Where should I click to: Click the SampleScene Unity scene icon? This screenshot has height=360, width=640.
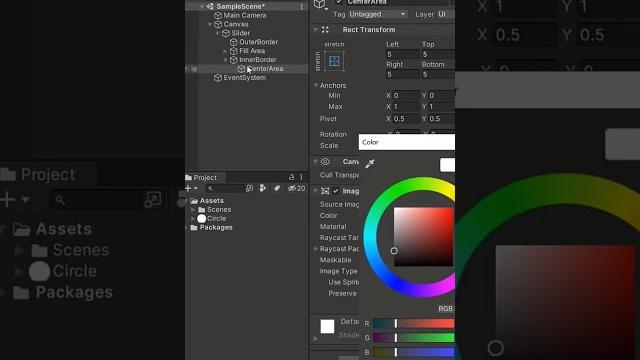pyautogui.click(x=210, y=6)
